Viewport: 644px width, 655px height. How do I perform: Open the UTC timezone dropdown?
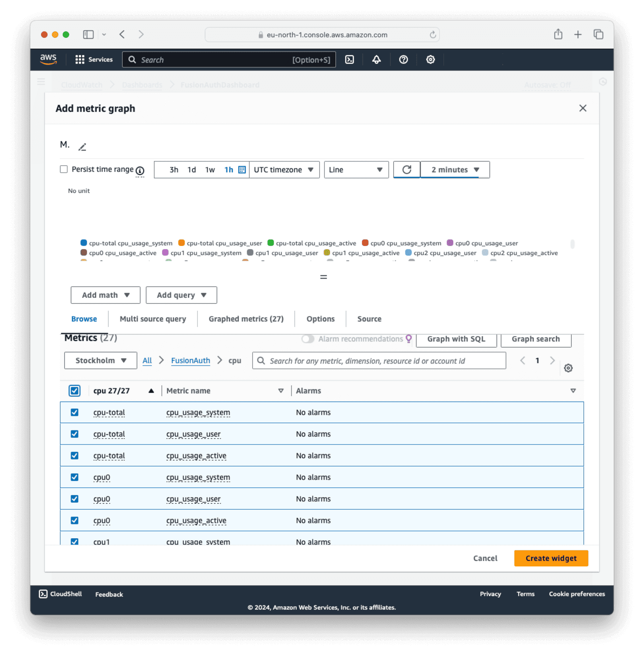284,169
